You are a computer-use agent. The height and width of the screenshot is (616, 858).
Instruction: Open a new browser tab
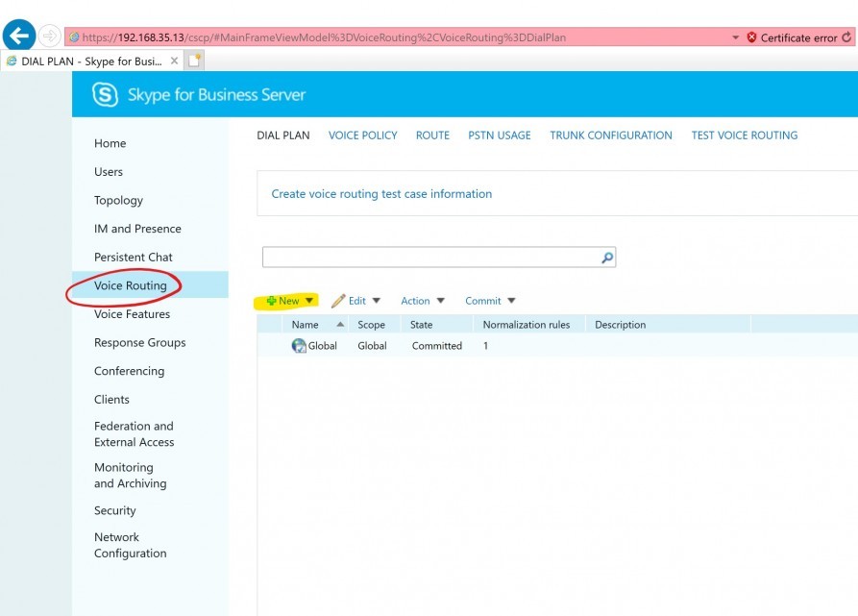(x=194, y=61)
